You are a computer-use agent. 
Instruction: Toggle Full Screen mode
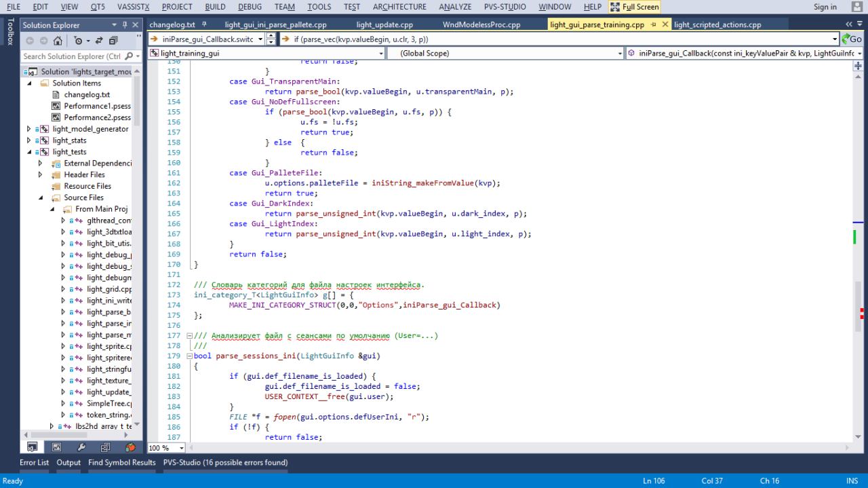click(635, 7)
